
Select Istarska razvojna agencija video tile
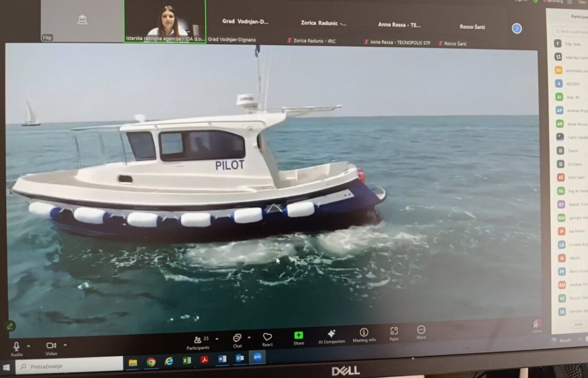165,21
